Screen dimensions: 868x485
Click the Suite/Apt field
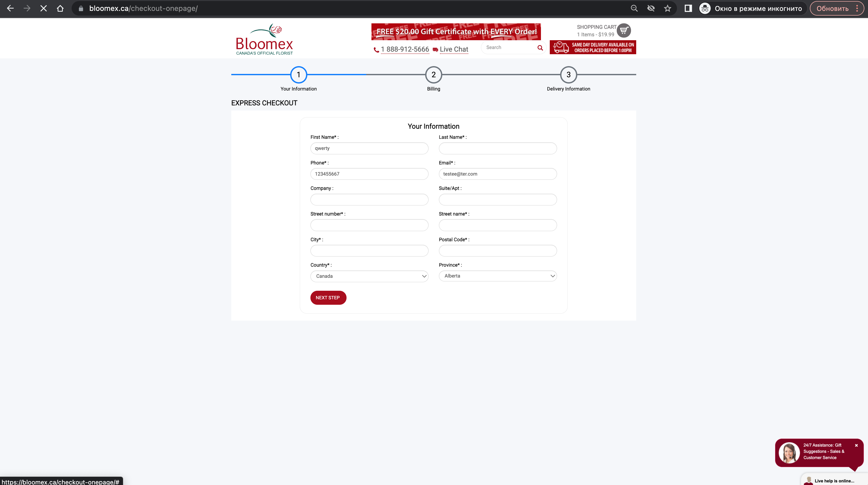[x=498, y=200]
